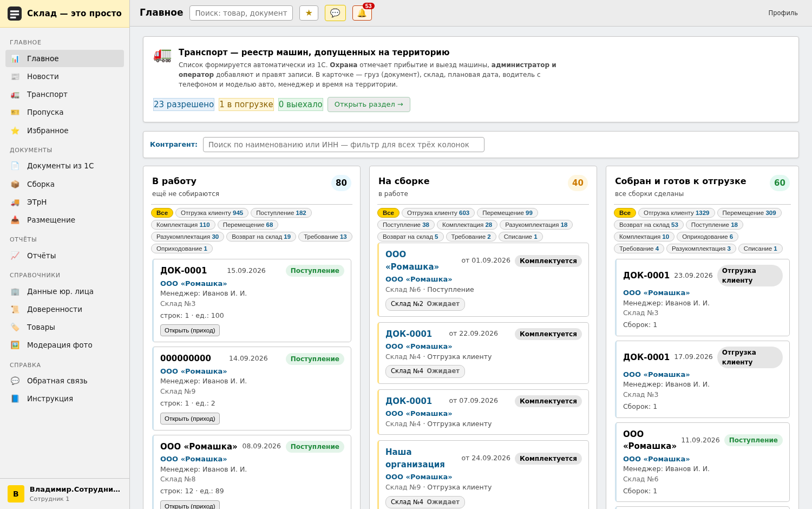The height and width of the screenshot is (509, 812).
Task: Click the Пропуска ticket icon
Action: tap(15, 112)
